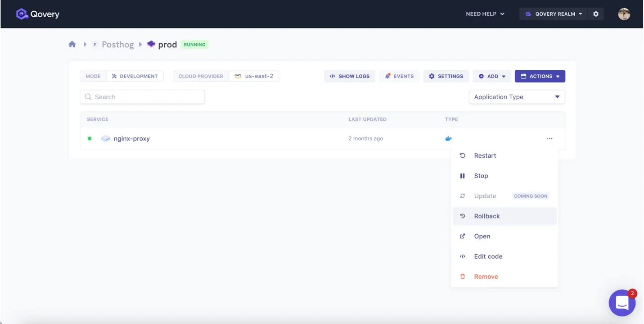Click the Qovery logo in header
644x324 pixels.
(x=37, y=14)
